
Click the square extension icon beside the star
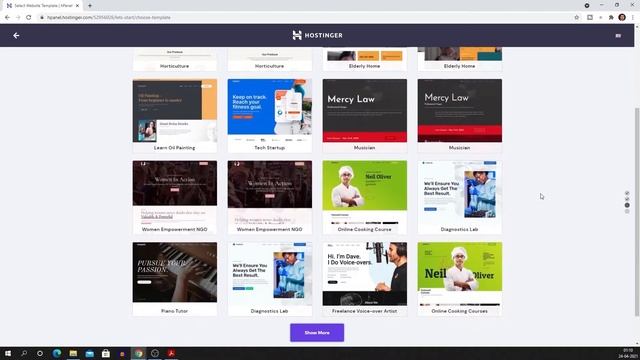point(590,18)
